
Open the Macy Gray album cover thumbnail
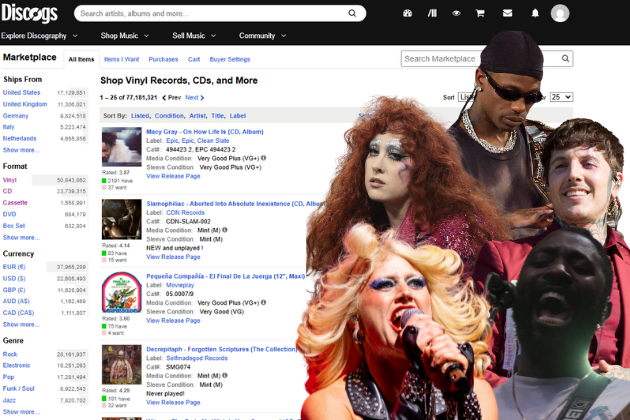(x=121, y=146)
